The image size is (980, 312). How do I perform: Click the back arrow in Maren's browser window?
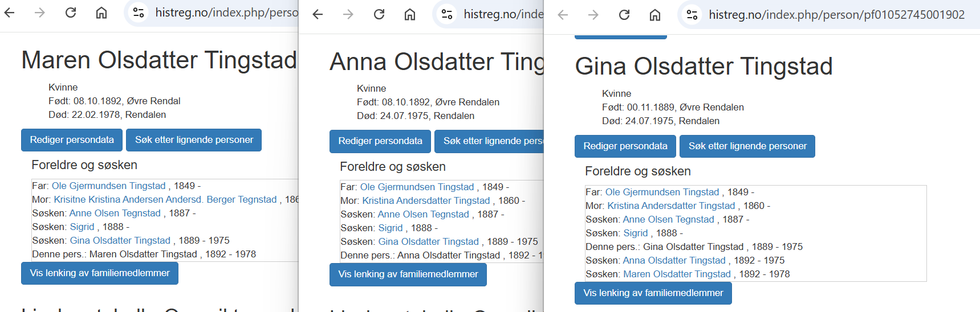click(x=10, y=13)
